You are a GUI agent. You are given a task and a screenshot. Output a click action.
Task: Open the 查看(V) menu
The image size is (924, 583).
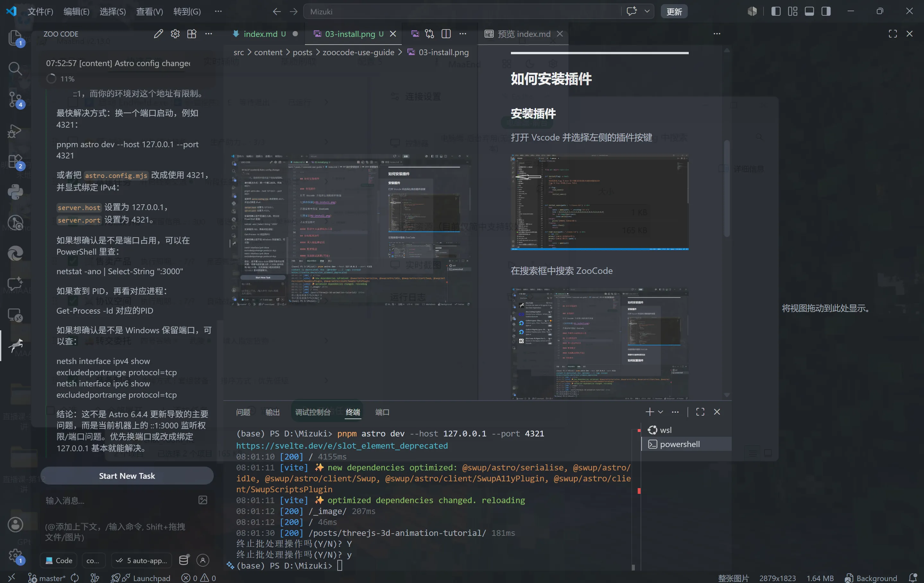149,12
